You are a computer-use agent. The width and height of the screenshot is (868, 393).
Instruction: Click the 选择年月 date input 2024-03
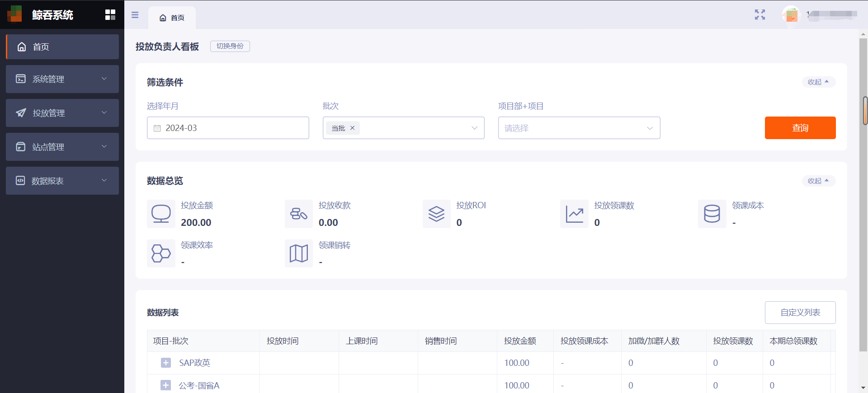(228, 128)
